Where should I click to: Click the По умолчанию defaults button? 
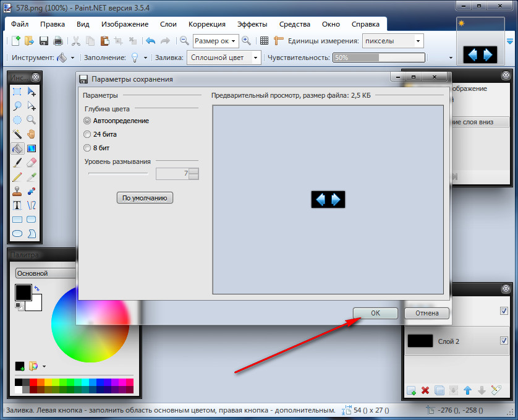point(145,198)
